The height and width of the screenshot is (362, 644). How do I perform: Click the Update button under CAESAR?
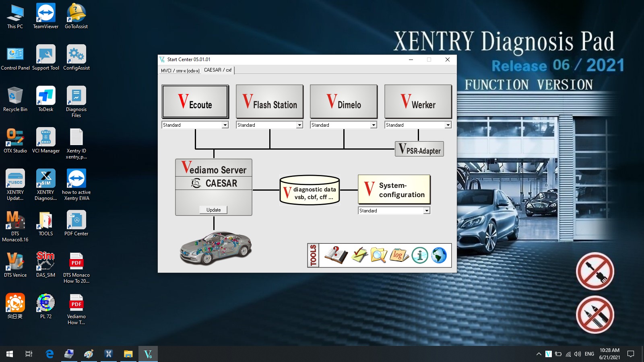coord(214,210)
